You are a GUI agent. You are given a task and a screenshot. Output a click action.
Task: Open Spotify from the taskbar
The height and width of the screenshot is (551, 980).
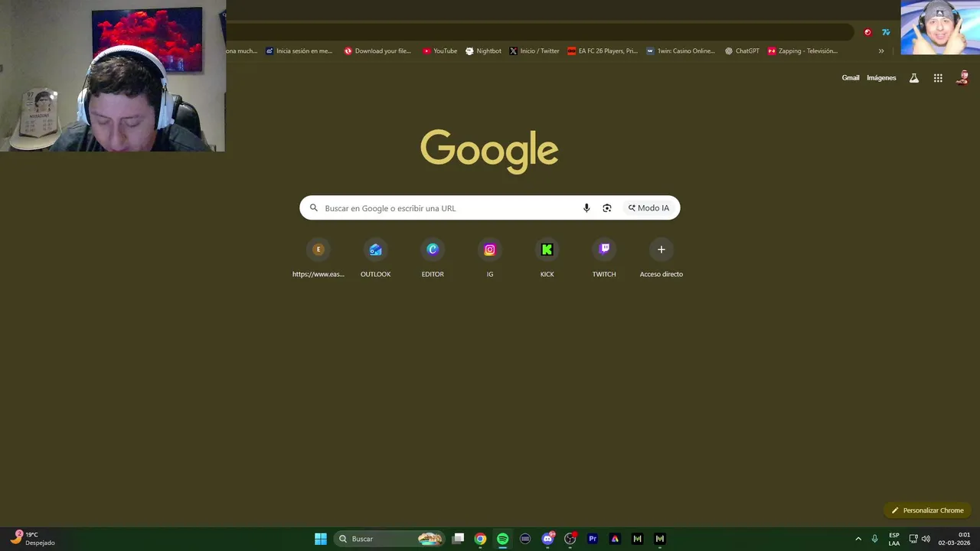point(502,539)
